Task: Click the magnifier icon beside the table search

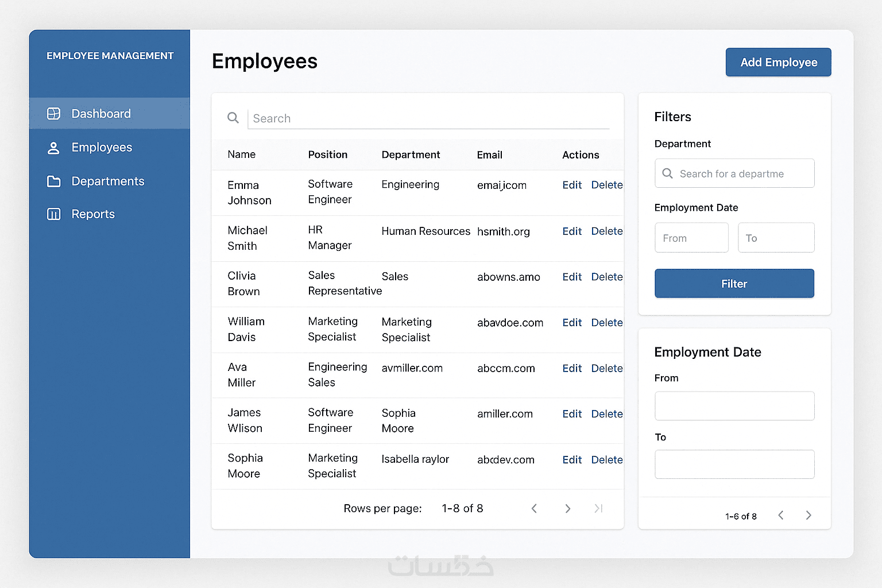Action: (233, 118)
